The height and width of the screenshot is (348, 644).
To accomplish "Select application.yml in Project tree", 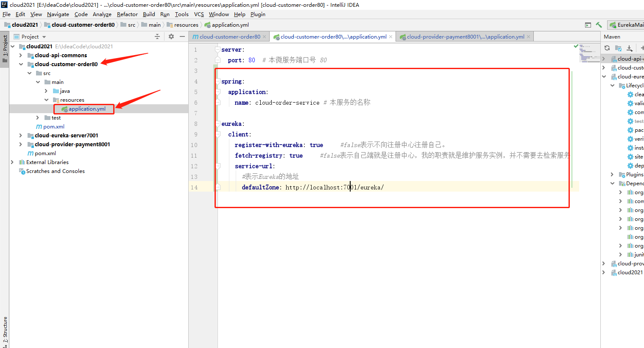I will [x=87, y=109].
